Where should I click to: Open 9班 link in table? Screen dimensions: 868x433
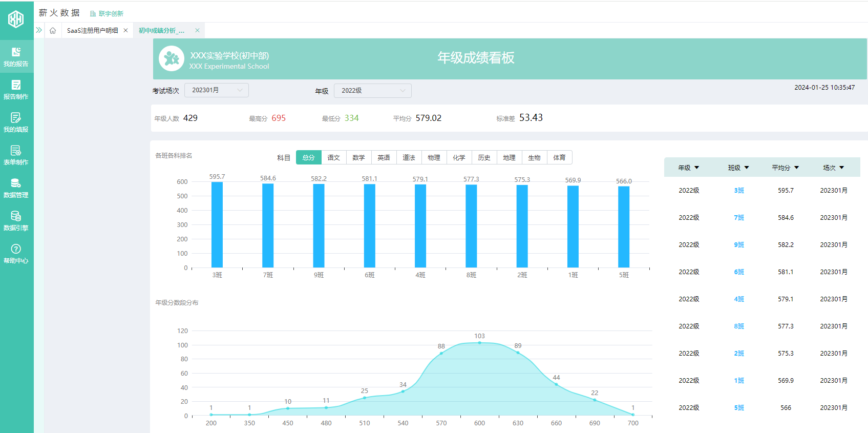point(739,245)
